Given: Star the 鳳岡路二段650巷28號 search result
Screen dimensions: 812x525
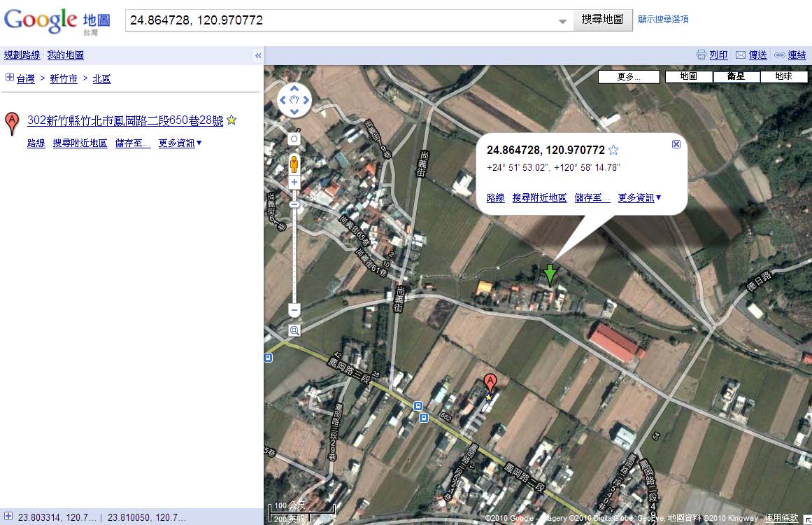Looking at the screenshot, I should [232, 120].
